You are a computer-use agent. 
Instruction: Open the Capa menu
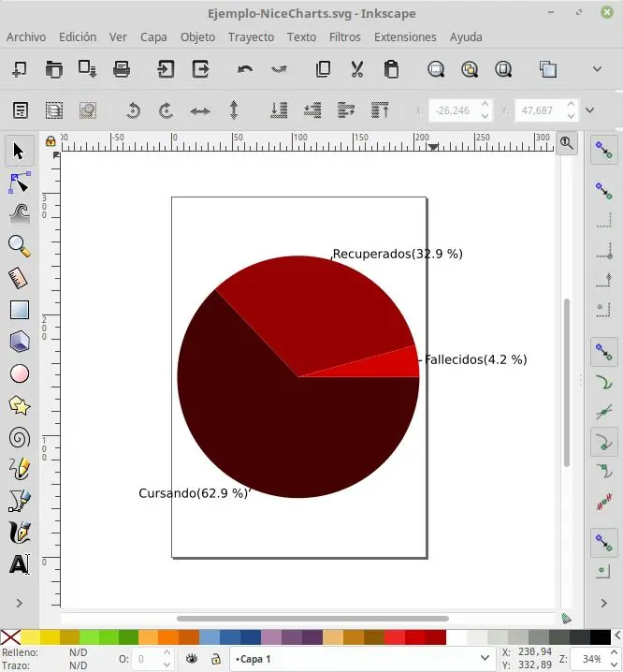(x=153, y=37)
